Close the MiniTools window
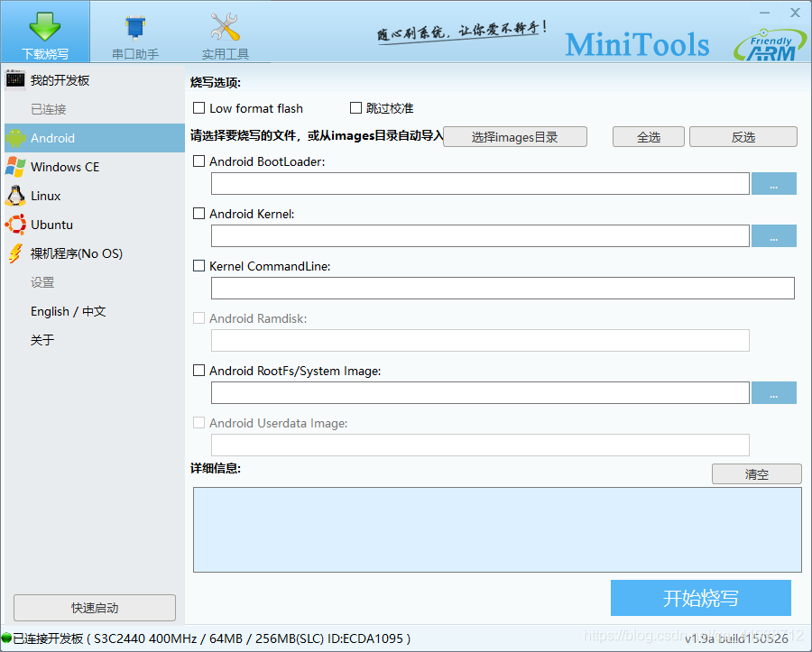812x652 pixels. 796,13
